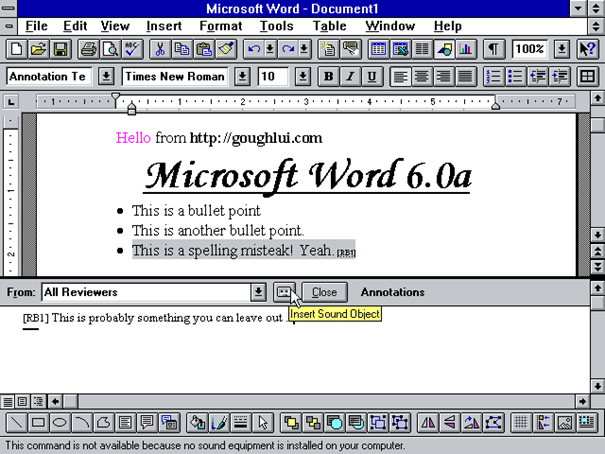Screen dimensions: 605x454
Task: Set Align Left paragraph alignment
Action: (400, 76)
